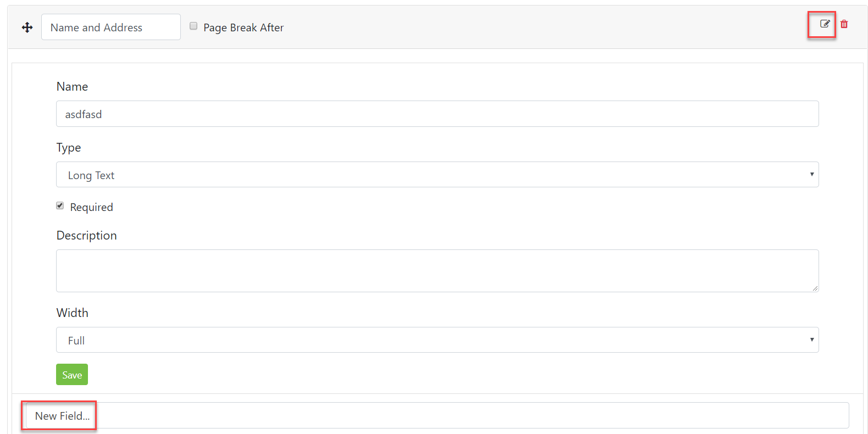
Task: Click the move section drag handle icon
Action: point(27,27)
